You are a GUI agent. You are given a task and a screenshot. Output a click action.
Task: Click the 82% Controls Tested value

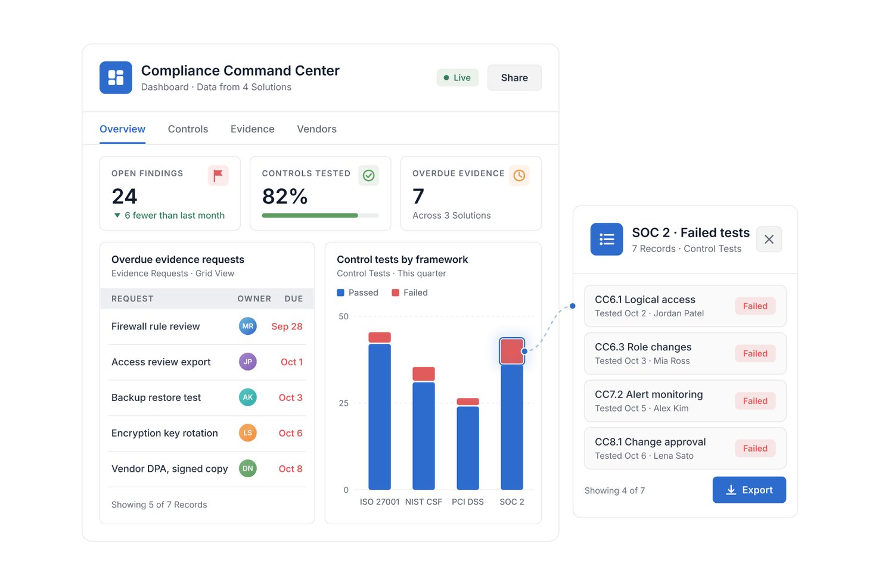[285, 197]
